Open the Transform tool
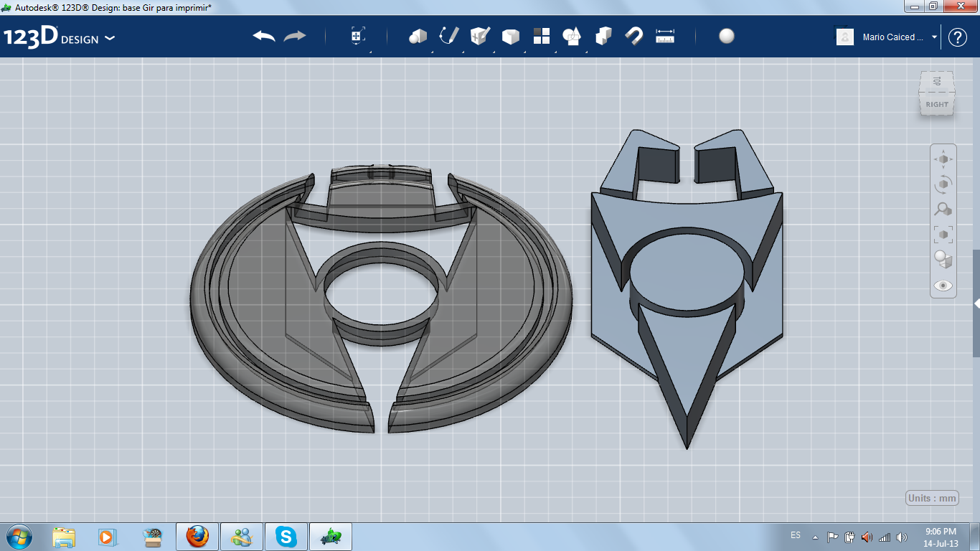 (358, 37)
